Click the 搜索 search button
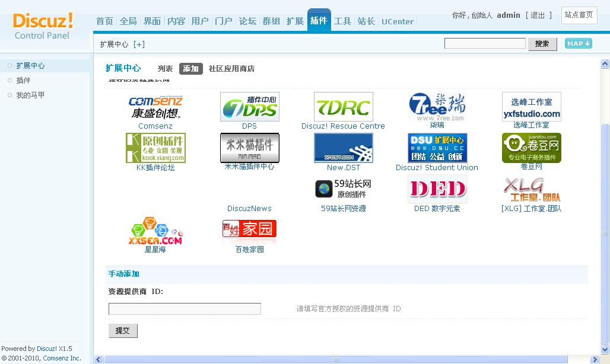This screenshot has width=610, height=364. [542, 44]
